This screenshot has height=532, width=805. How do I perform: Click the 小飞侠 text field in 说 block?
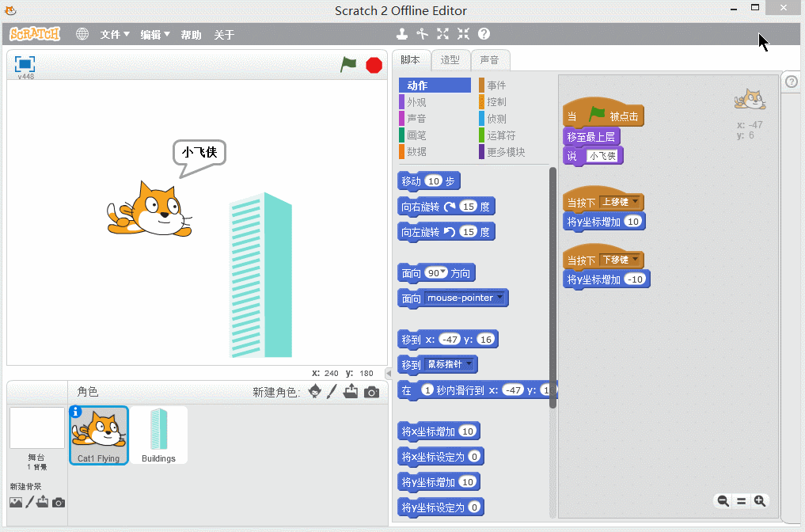point(602,156)
